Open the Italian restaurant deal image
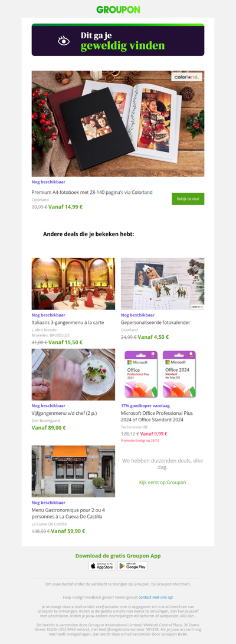The height and width of the screenshot is (644, 236). click(73, 284)
